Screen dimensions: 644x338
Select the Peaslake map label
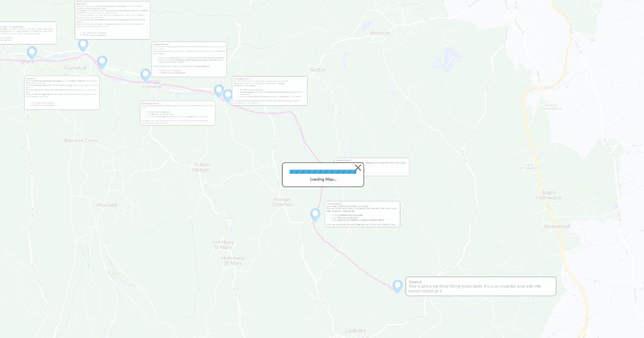[106, 205]
